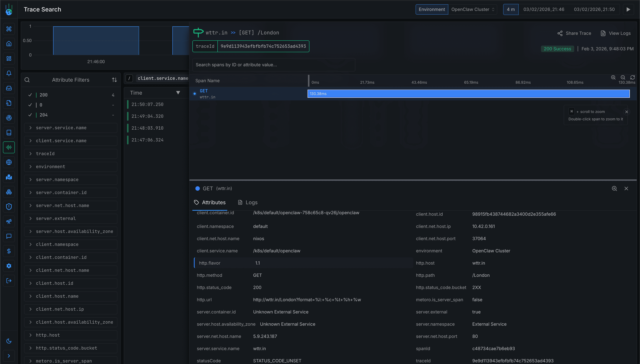
Task: Open the Home page from the sidebar
Action: click(9, 44)
